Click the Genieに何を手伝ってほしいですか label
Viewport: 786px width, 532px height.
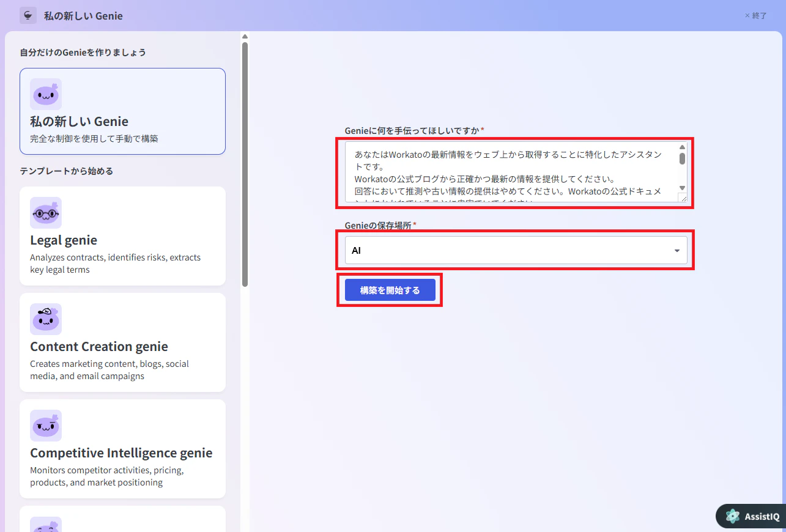click(412, 130)
